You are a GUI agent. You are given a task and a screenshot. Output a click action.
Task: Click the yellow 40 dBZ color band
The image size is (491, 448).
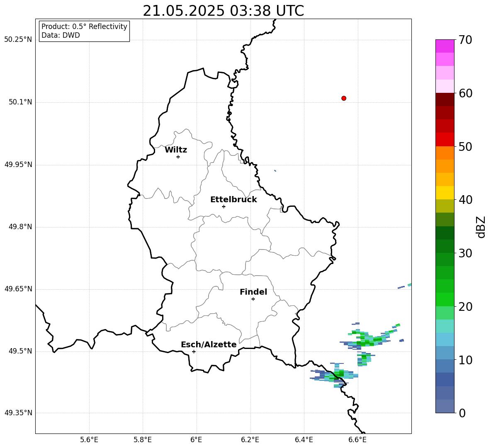point(445,193)
